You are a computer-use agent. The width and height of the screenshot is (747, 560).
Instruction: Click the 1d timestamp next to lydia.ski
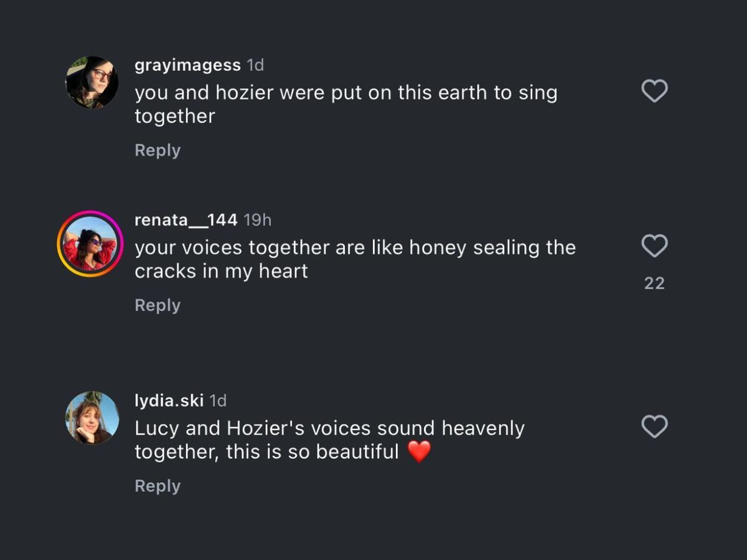click(x=218, y=401)
